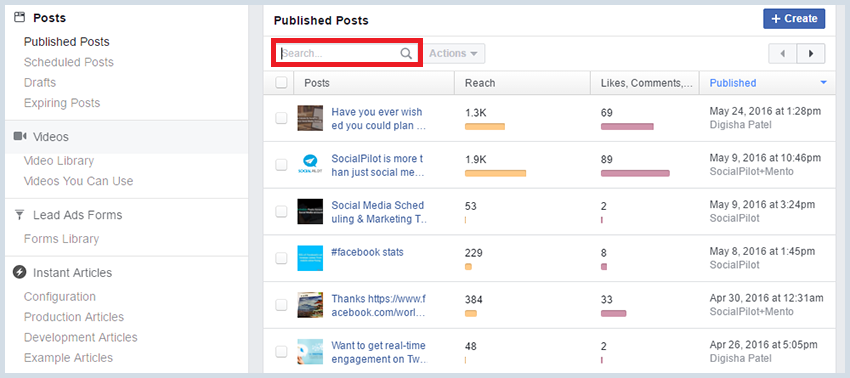Select checkbox for #facebook stats post
Screen dimensions: 850x378
click(281, 258)
